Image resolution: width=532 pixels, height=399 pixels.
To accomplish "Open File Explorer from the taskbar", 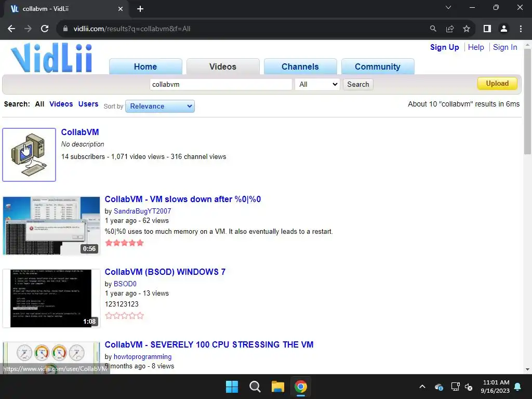I will (x=277, y=387).
